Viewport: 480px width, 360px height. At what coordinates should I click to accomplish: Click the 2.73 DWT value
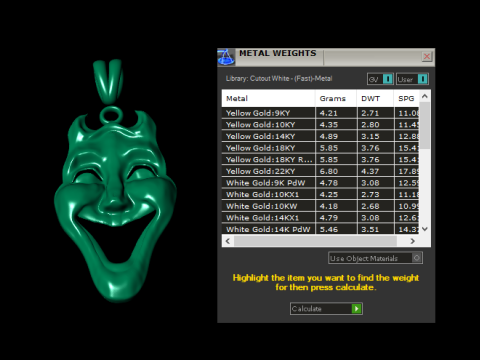click(x=370, y=194)
